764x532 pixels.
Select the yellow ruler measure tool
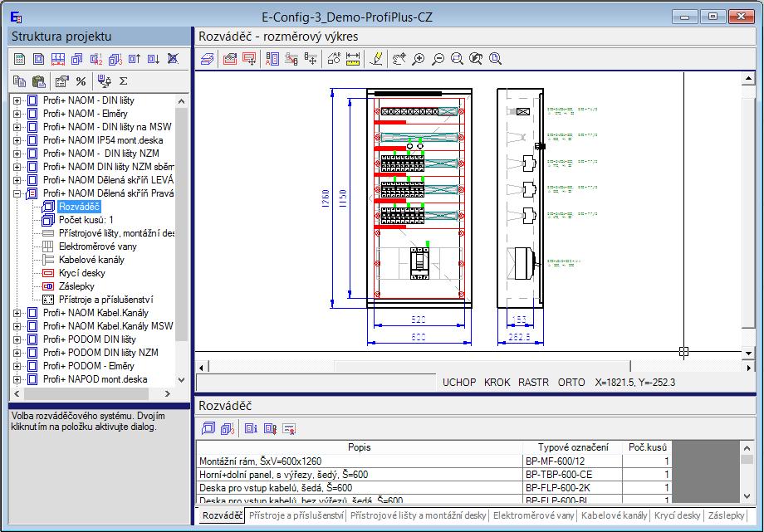tap(353, 60)
